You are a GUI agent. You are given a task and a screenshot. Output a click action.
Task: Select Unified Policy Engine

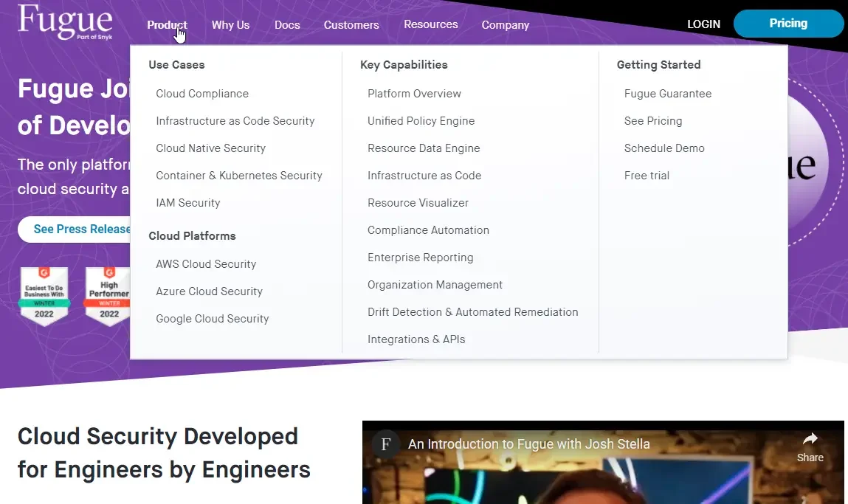tap(421, 121)
